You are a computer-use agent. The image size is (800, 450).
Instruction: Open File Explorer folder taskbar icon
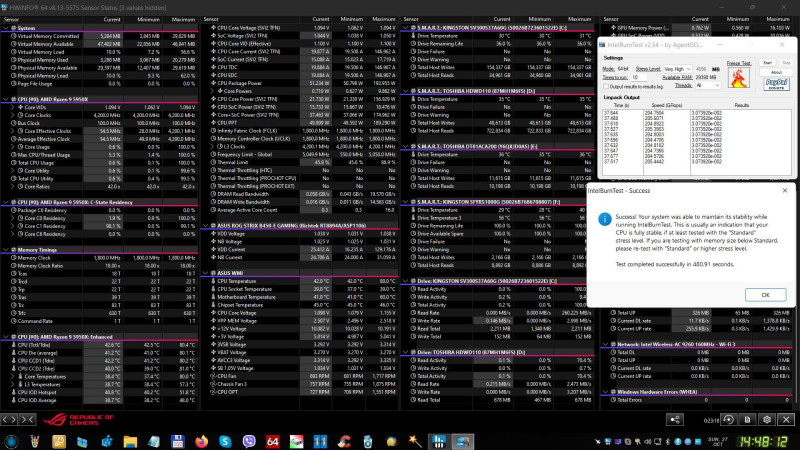coord(130,441)
